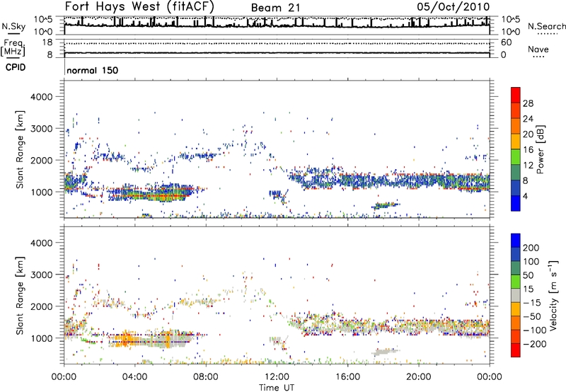This screenshot has height=392, width=566.
Task: Click the 'N.Search' legend label
Action: coord(546,26)
